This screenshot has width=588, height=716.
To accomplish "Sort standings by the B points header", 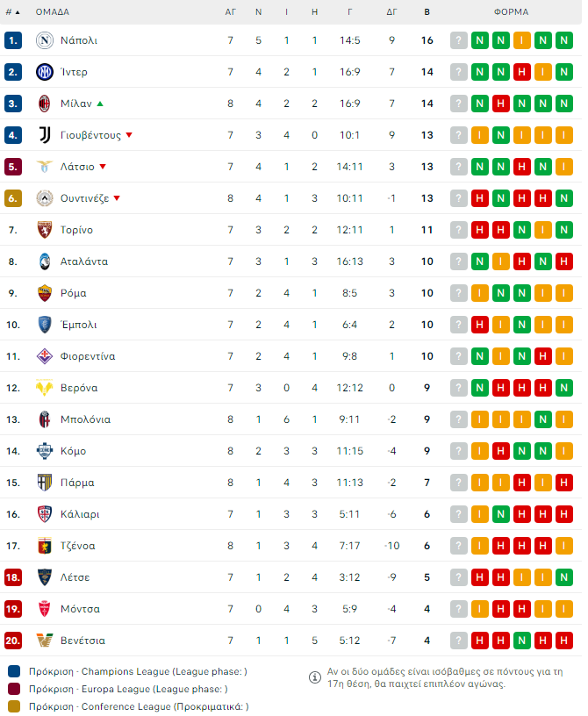I will [427, 12].
